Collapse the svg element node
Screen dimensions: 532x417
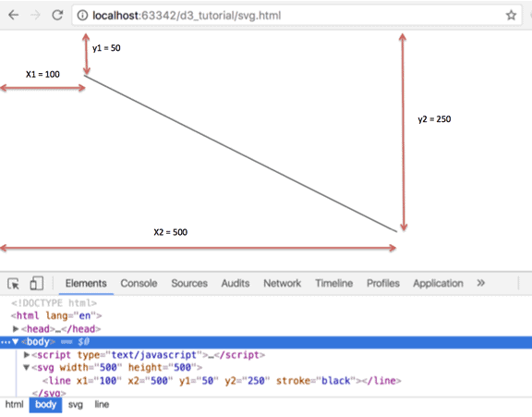click(26, 367)
